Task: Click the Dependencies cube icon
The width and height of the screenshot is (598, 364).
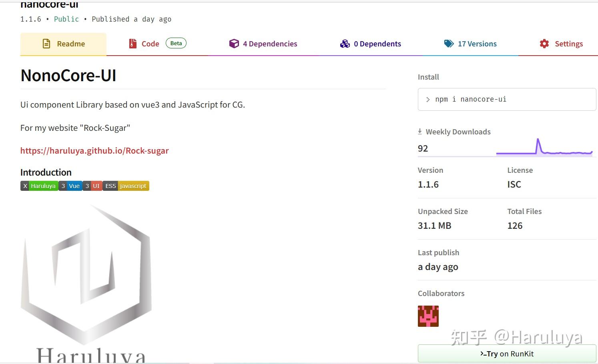Action: [x=234, y=44]
